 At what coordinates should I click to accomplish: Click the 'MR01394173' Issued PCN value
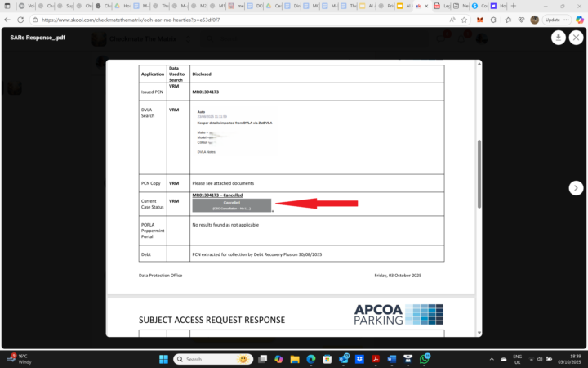[x=205, y=92]
